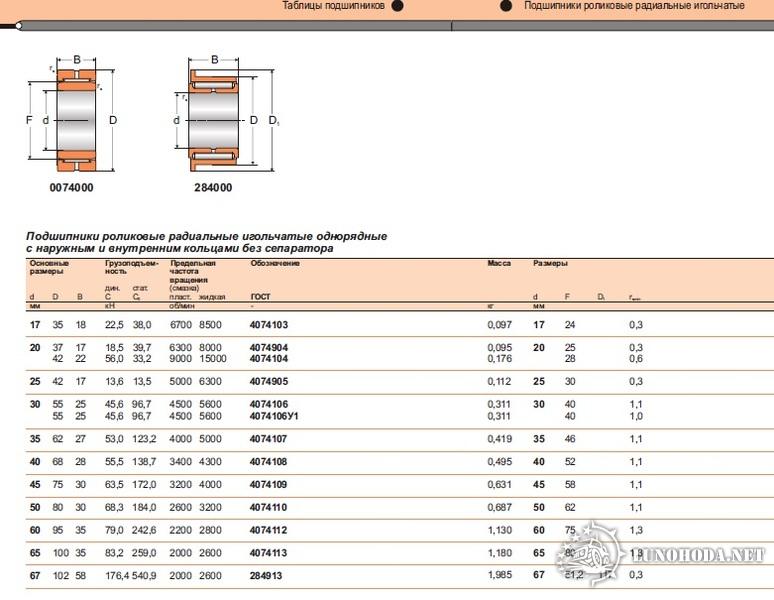Click mass value 1,180
The width and height of the screenshot is (774, 600).
click(x=500, y=553)
